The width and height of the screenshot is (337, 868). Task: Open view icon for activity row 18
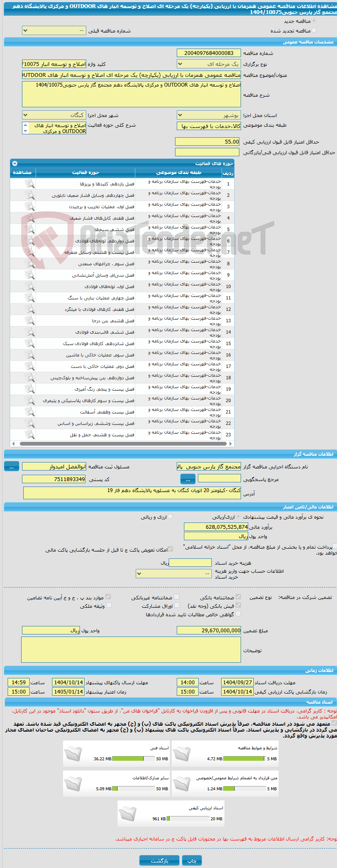click(x=29, y=378)
